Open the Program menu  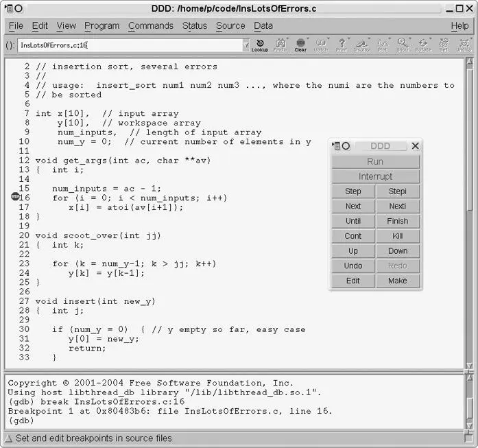[101, 25]
